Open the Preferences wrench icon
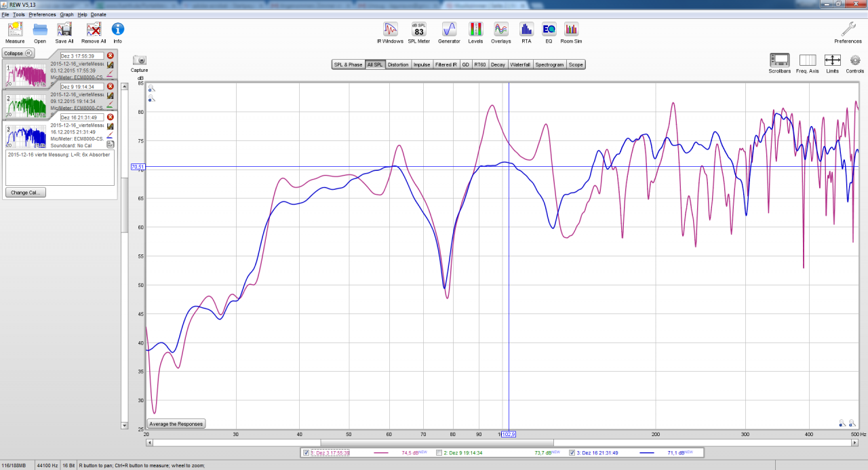The image size is (868, 470). [x=848, y=29]
